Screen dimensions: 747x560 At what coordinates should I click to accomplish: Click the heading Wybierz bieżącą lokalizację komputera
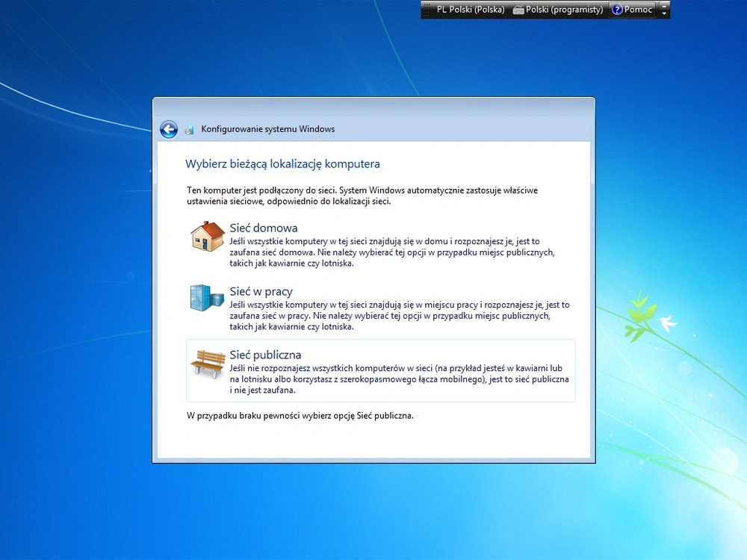pos(282,164)
